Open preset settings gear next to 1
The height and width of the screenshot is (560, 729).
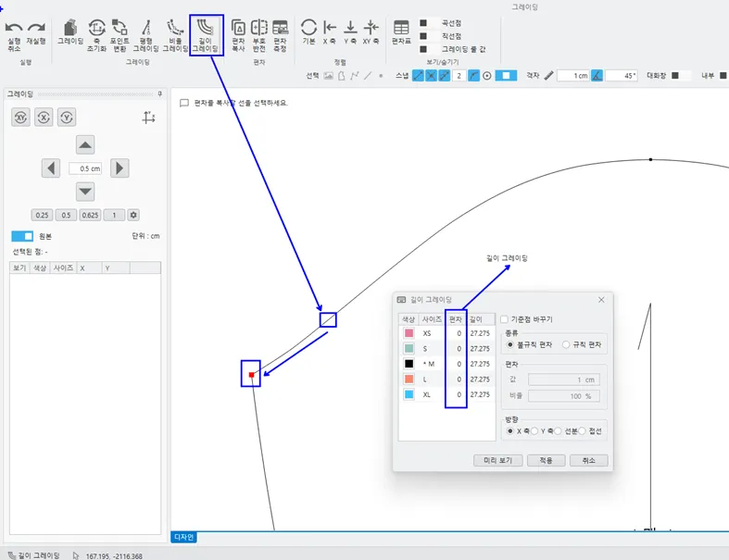[133, 215]
